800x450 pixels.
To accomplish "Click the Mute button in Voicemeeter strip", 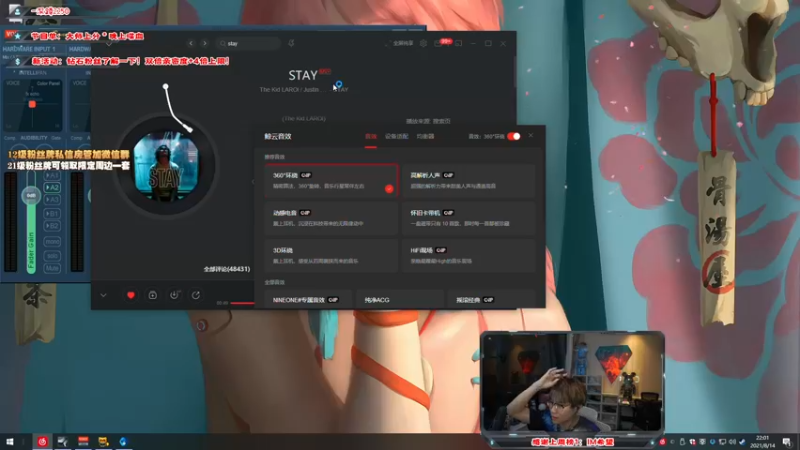I will [x=52, y=268].
